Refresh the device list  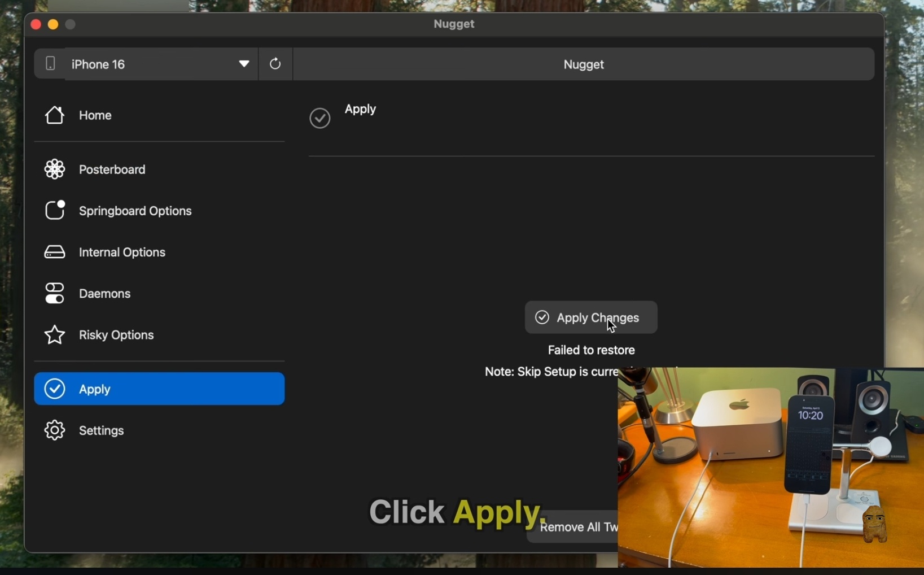point(275,64)
